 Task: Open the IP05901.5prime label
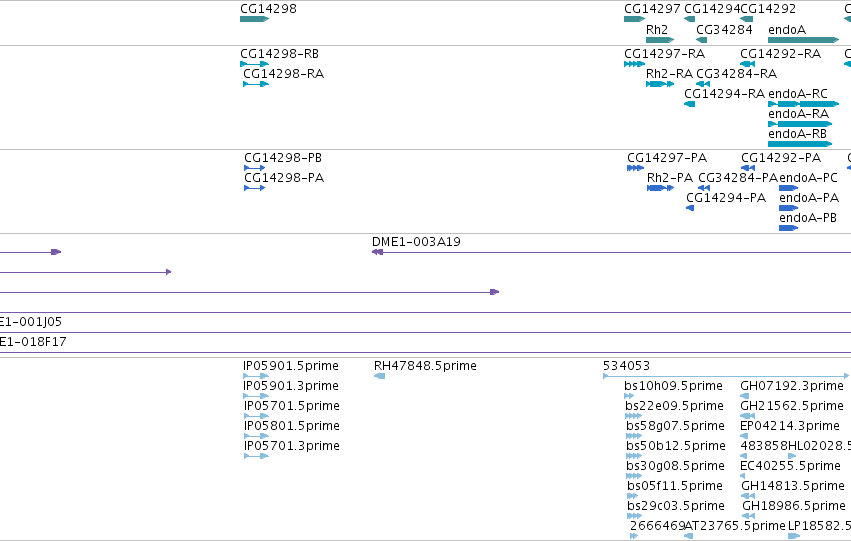tap(291, 366)
